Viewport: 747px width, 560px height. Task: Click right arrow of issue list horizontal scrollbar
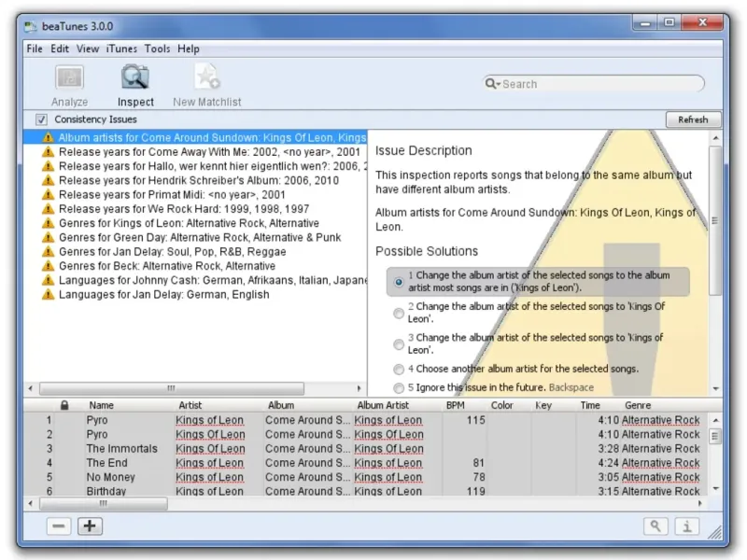359,388
